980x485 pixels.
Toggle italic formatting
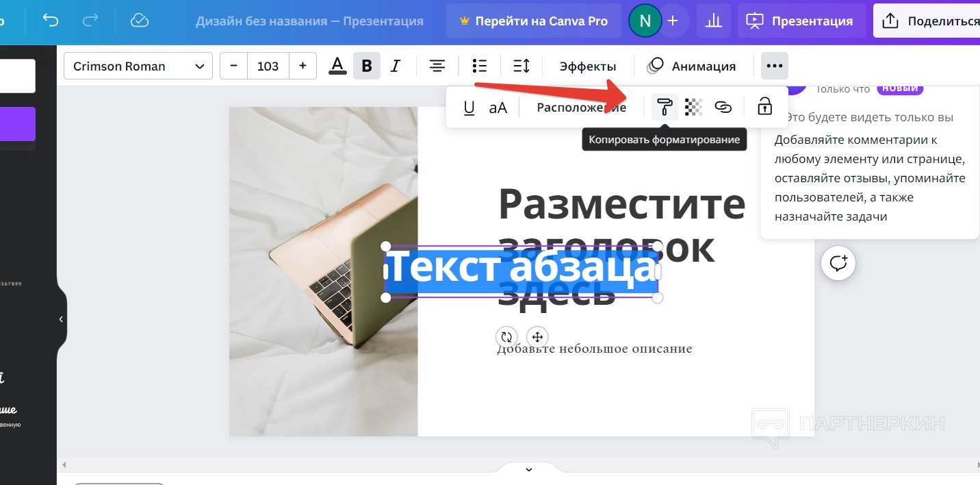(395, 66)
